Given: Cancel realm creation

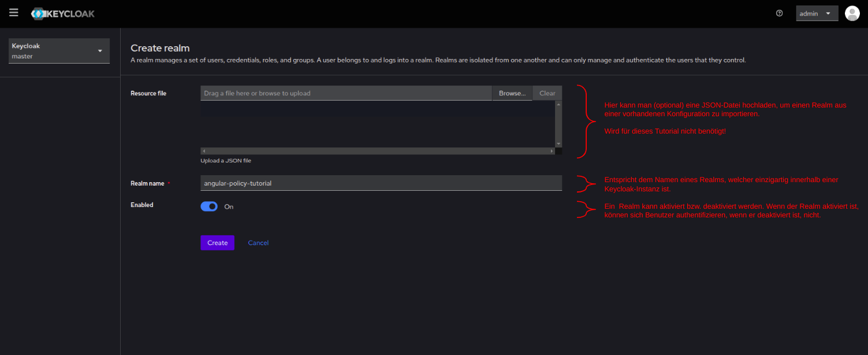Looking at the screenshot, I should (x=258, y=243).
